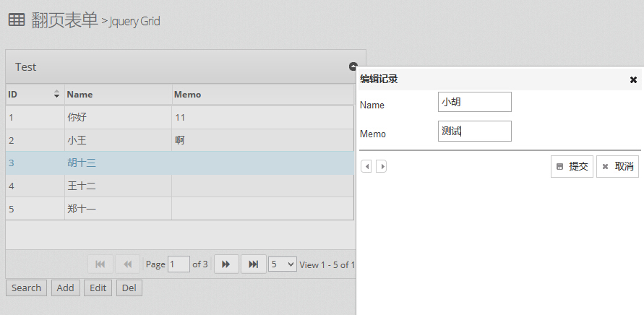
Task: Click the Search button below the grid
Action: 26,288
